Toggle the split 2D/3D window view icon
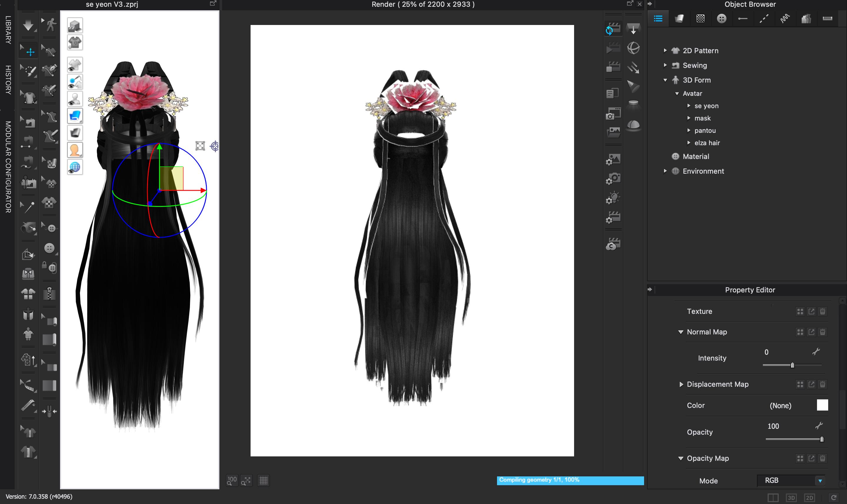This screenshot has width=847, height=504. pyautogui.click(x=773, y=498)
